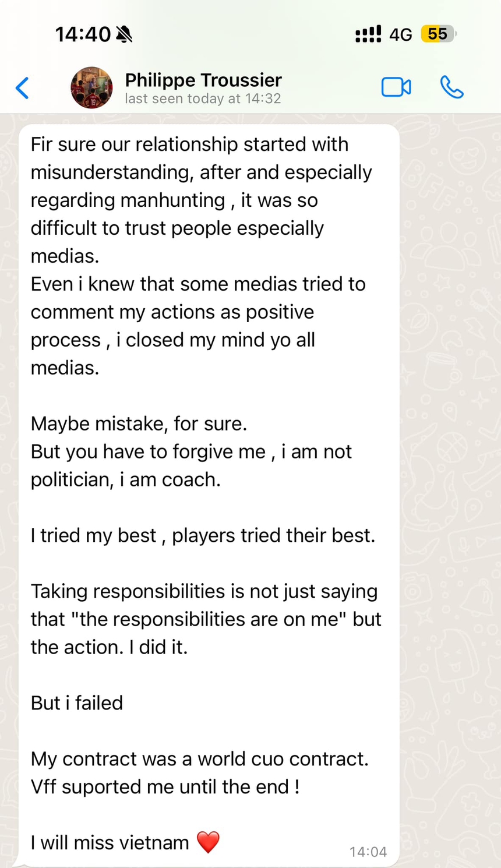Tap the 'Taking responsibilities is not just saying' line
This screenshot has width=501, height=868.
[204, 591]
